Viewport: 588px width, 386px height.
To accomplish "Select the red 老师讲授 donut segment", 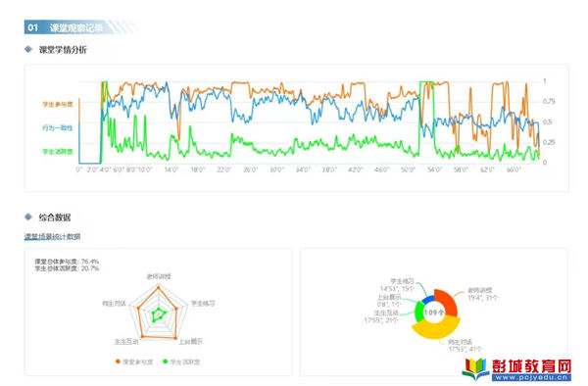I will tap(448, 301).
